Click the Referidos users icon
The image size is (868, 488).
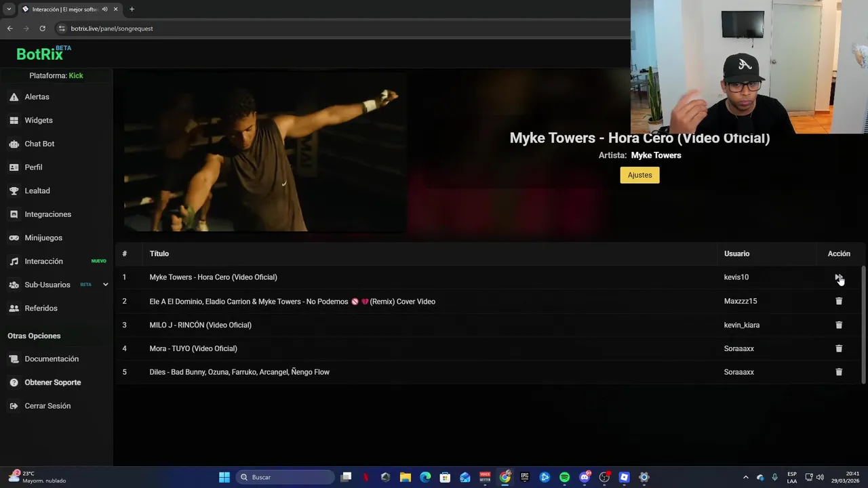coord(14,308)
